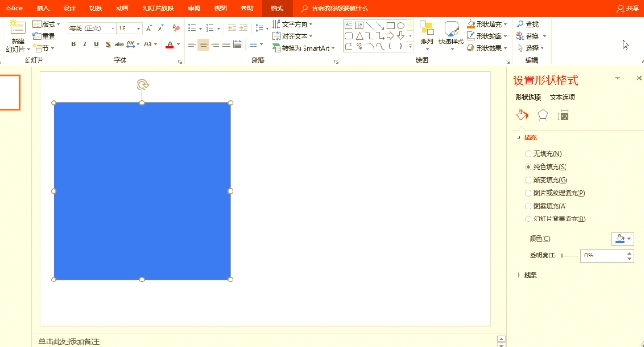The width and height of the screenshot is (644, 347).
Task: Click the New Slide button
Action: point(18,36)
